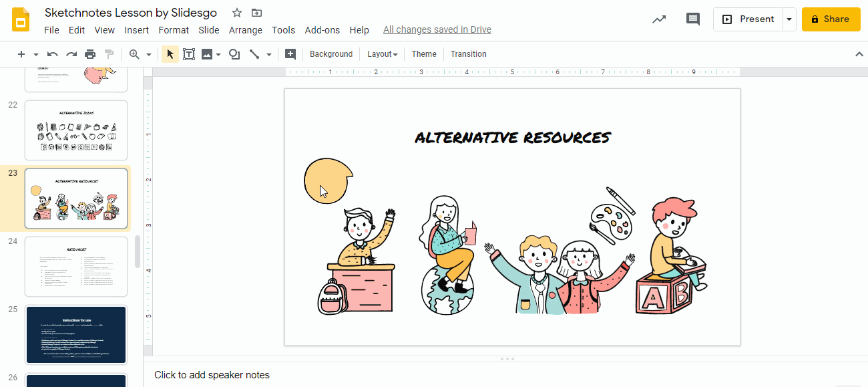The height and width of the screenshot is (387, 868).
Task: Open the comment history icon
Action: click(693, 19)
